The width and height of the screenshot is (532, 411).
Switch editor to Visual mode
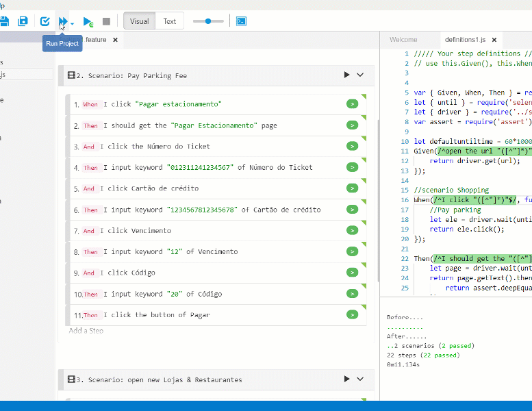click(140, 21)
